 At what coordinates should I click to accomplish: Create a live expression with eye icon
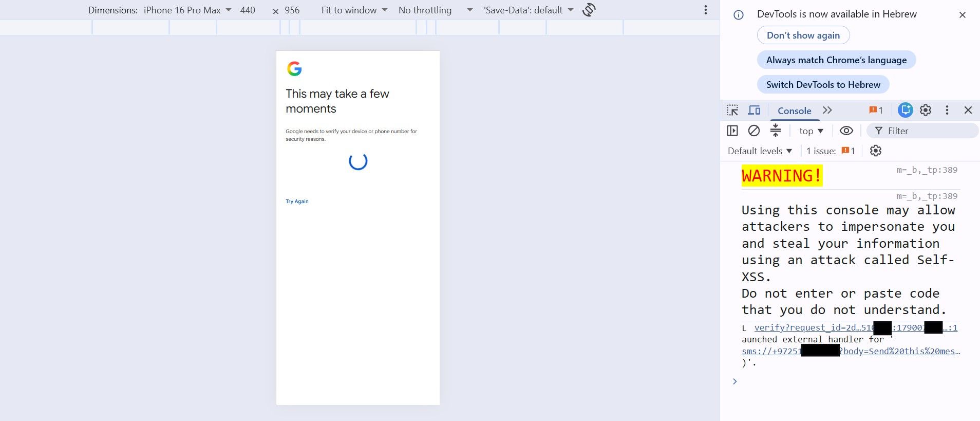pyautogui.click(x=846, y=131)
